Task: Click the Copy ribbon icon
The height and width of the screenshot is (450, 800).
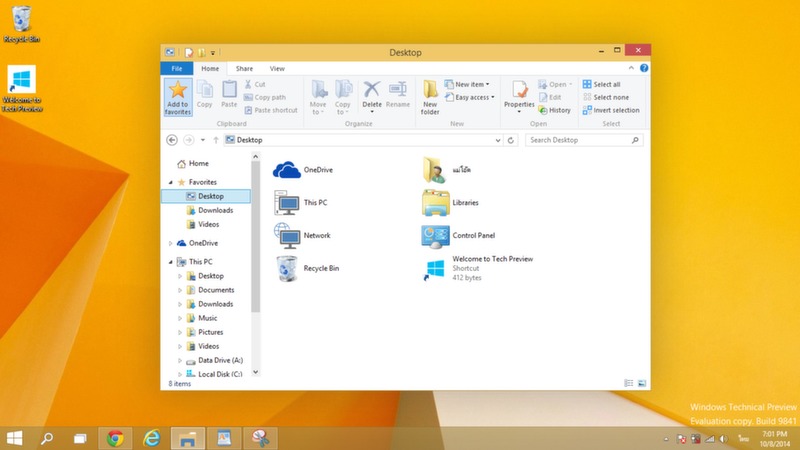Action: pos(205,94)
